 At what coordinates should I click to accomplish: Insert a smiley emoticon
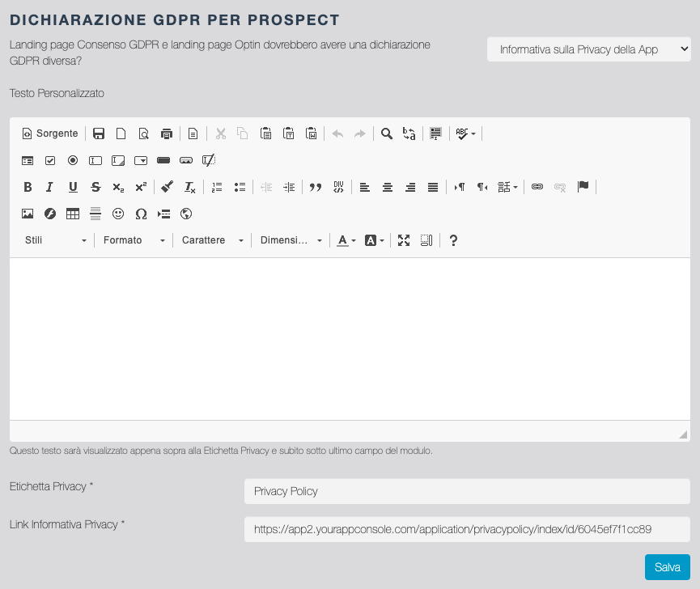[x=118, y=214]
